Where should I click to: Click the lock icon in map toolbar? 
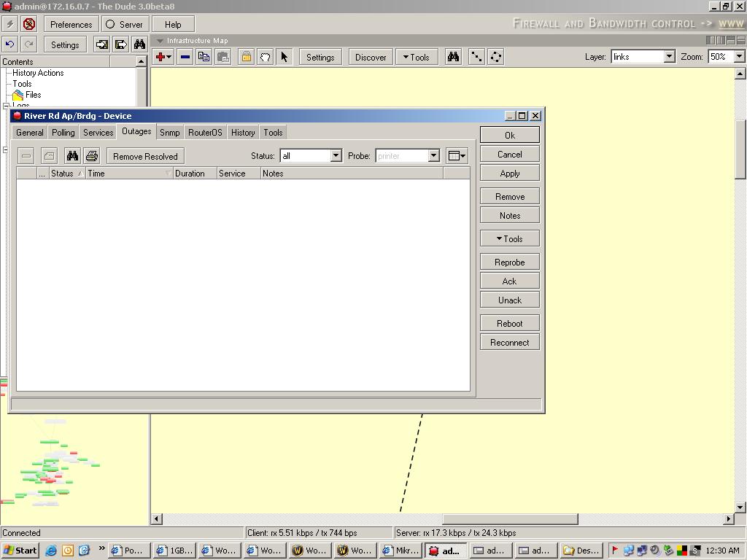[x=247, y=57]
